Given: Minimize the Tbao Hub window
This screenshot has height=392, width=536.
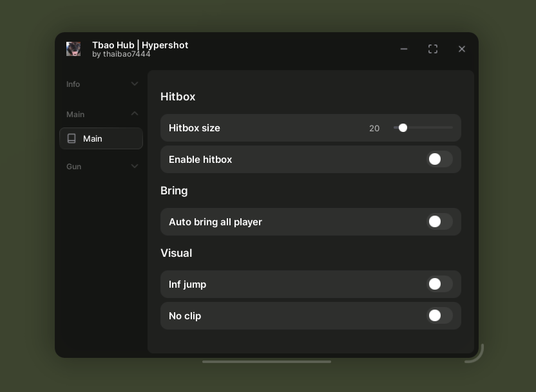Looking at the screenshot, I should click(x=404, y=49).
